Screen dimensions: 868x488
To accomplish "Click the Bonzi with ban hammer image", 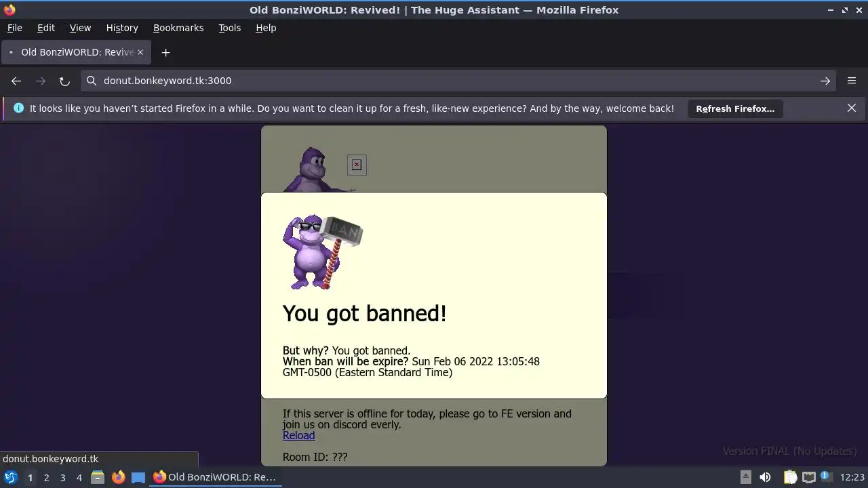I will pos(323,252).
